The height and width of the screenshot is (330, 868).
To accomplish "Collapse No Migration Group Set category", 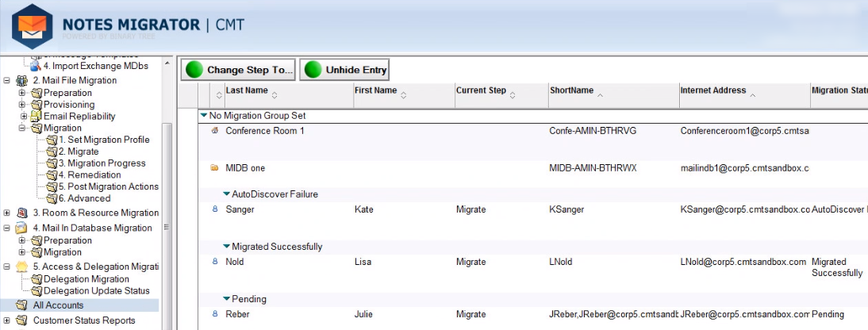I will tap(204, 116).
